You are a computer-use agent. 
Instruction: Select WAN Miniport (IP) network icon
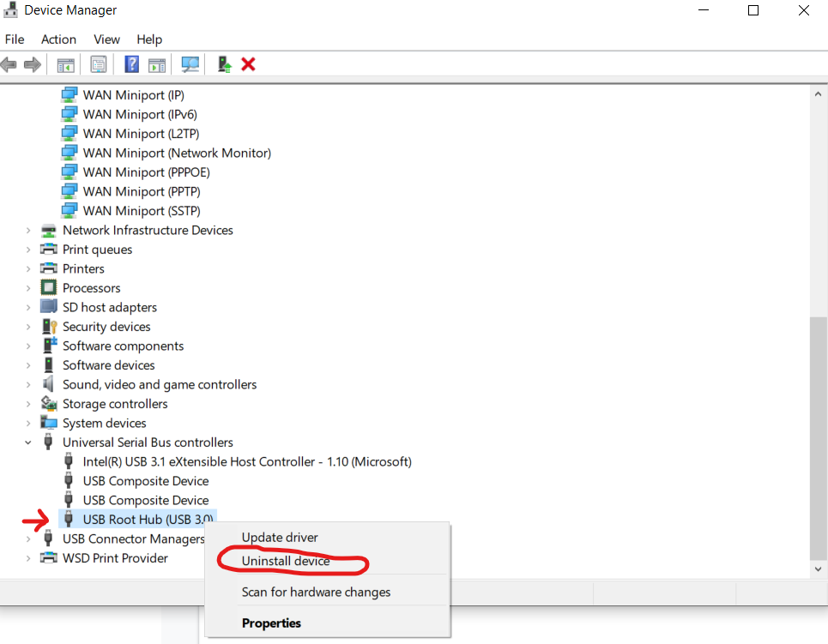click(x=70, y=95)
